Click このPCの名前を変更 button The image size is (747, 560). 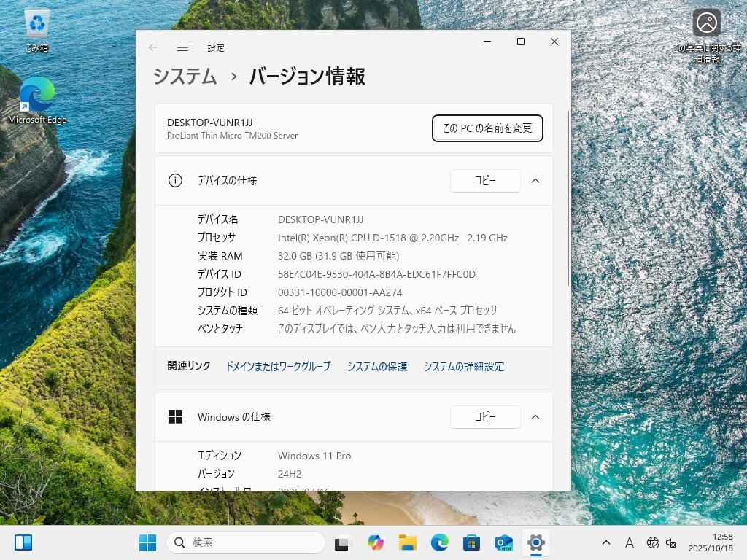click(487, 128)
